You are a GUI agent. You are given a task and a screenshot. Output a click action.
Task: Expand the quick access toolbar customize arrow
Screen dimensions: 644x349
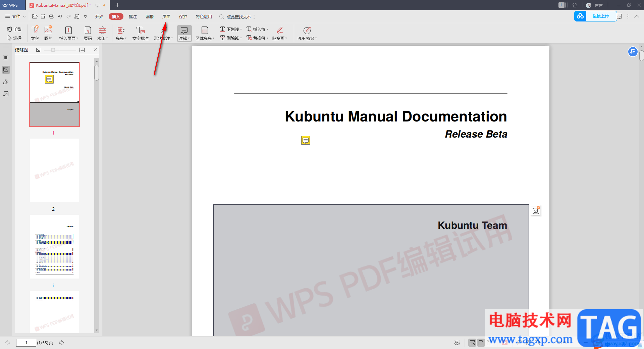pos(85,16)
